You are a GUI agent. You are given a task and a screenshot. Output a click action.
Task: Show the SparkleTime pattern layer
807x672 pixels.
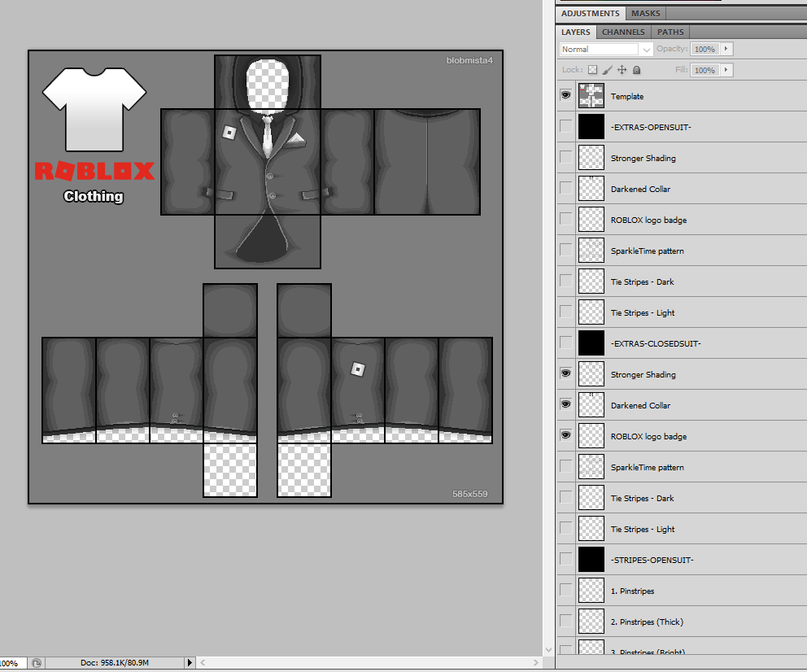click(x=565, y=250)
